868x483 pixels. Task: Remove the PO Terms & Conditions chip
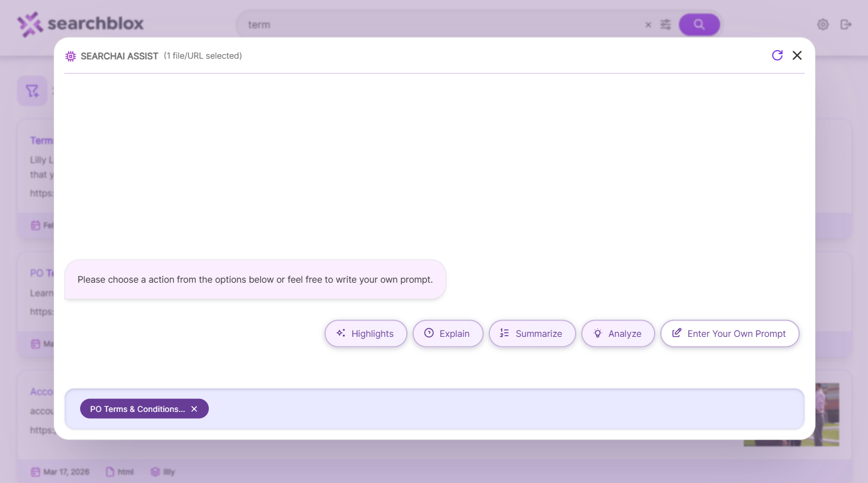(194, 409)
